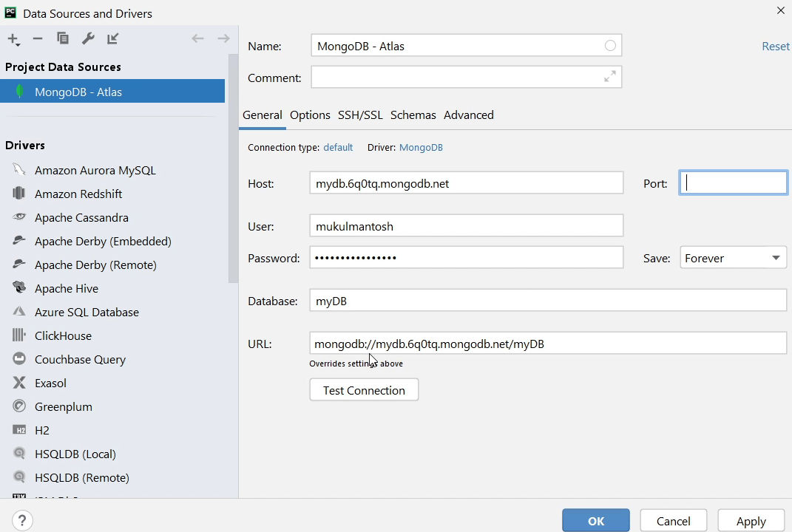Click the Apply button
The height and width of the screenshot is (532, 792).
(751, 521)
